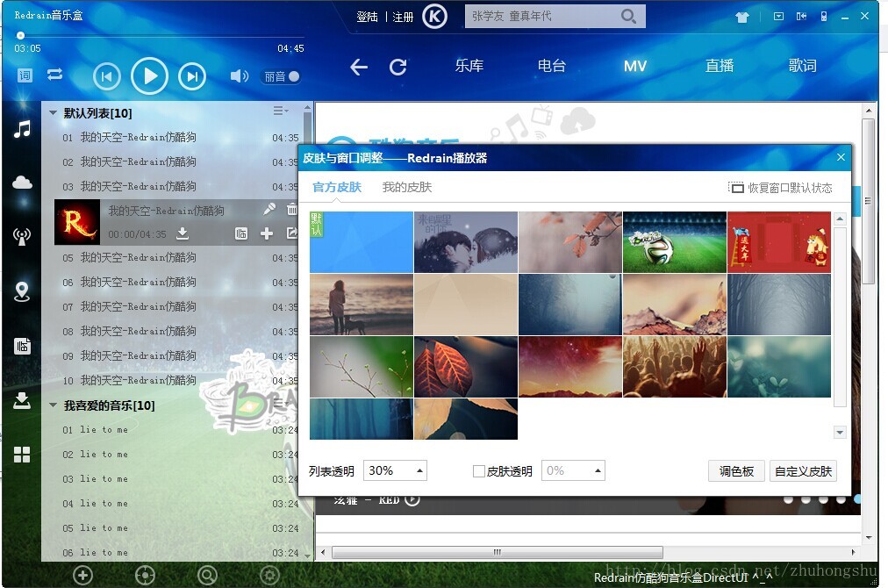Viewport: 888px width, 588px height.
Task: Sing selected song microphone icon
Action: point(269,209)
